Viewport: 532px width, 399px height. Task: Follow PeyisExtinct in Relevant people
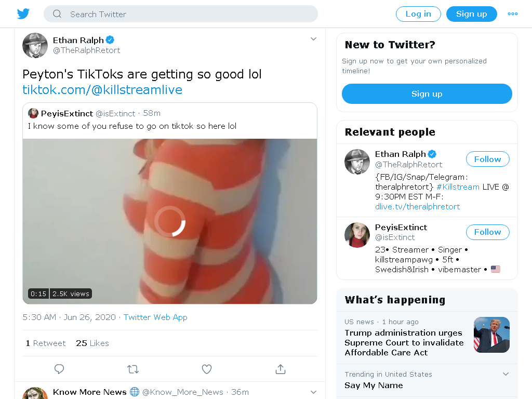pyautogui.click(x=487, y=232)
